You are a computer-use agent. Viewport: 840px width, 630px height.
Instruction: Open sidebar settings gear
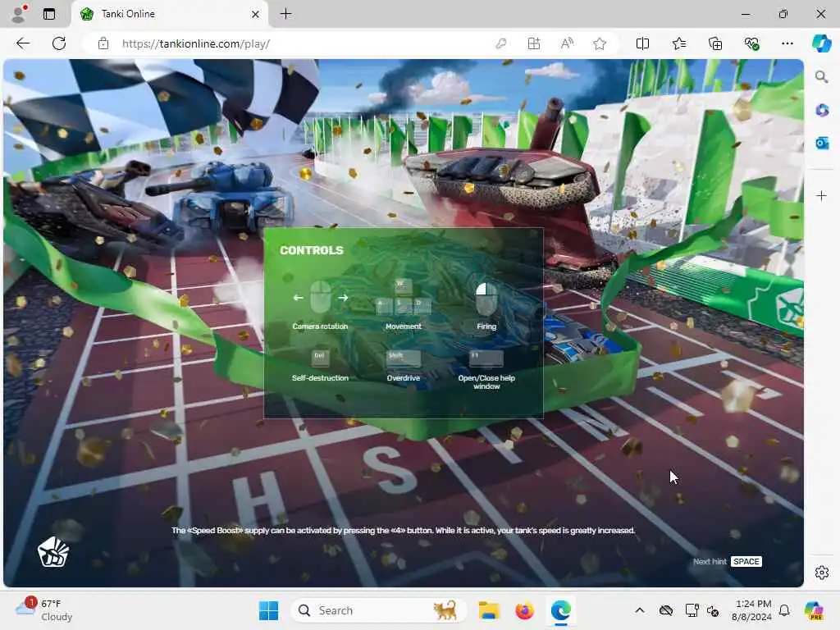click(x=822, y=573)
